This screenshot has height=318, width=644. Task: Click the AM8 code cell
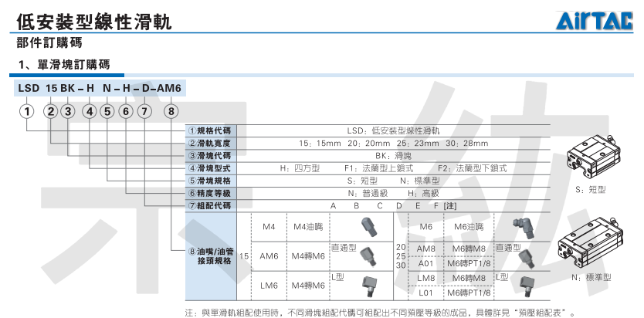tap(426, 249)
